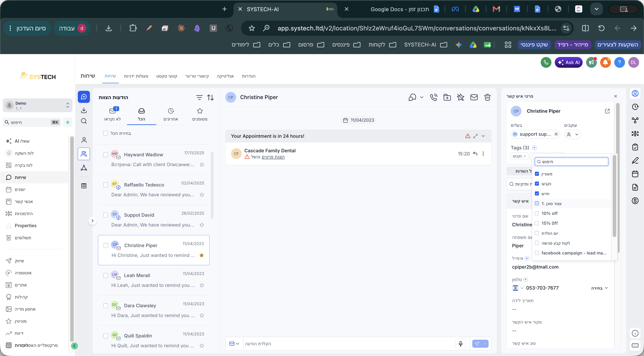Open the phone country flag dropdown
This screenshot has height=356, width=644.
[x=518, y=288]
